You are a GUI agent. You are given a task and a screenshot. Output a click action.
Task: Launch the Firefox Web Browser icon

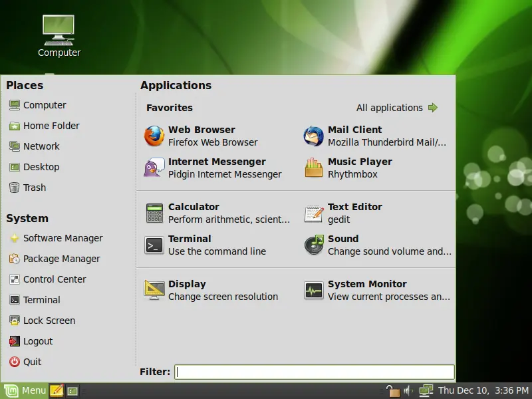point(154,136)
